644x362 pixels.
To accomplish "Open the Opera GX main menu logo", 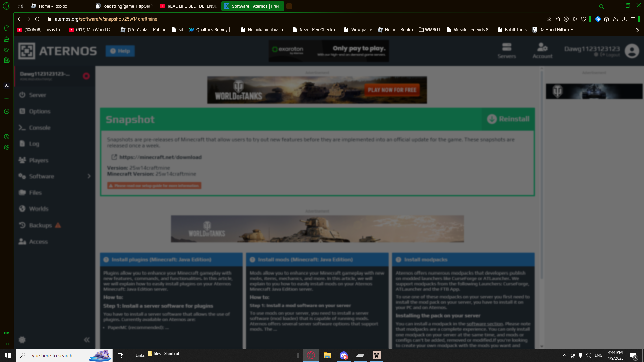I will pos(7,6).
